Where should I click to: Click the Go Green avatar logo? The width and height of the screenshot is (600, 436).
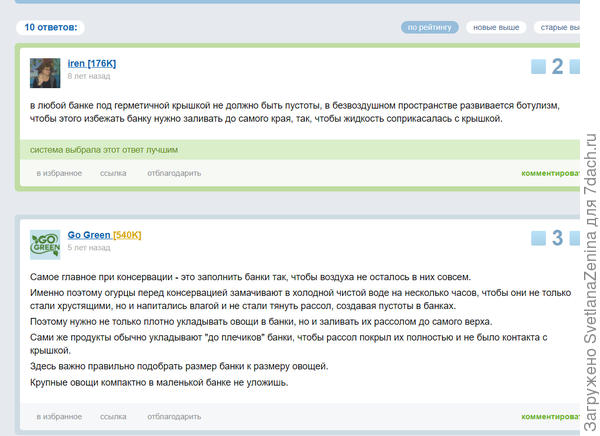[x=45, y=244]
